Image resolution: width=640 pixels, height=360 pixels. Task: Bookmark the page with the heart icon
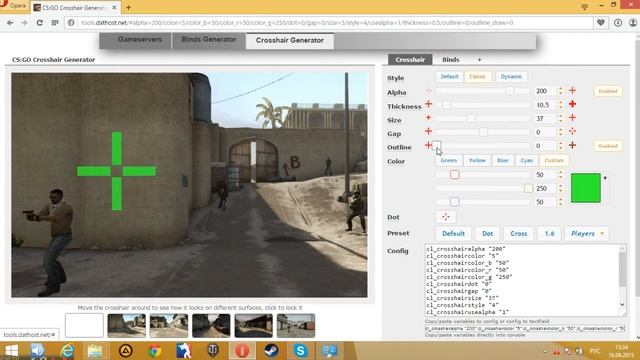[x=600, y=23]
